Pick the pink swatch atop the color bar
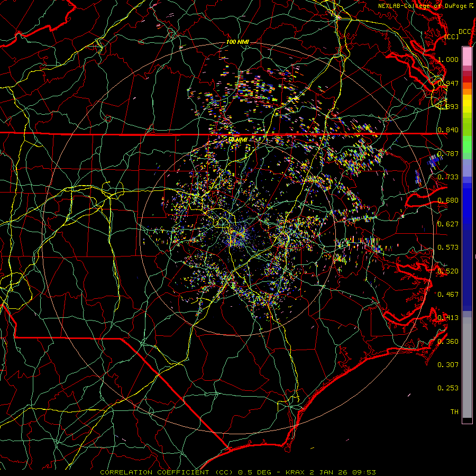The image size is (476, 476). tap(467, 56)
